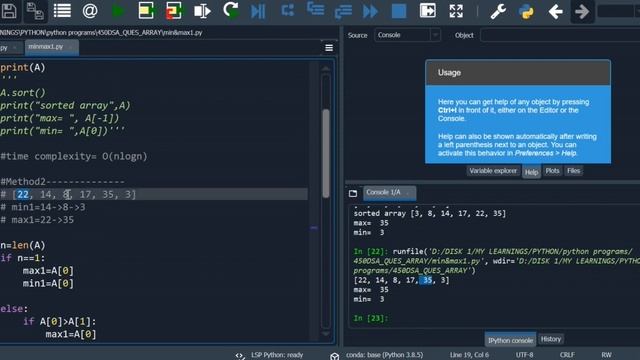
Task: Close the minmax1.py tab
Action: 71,48
